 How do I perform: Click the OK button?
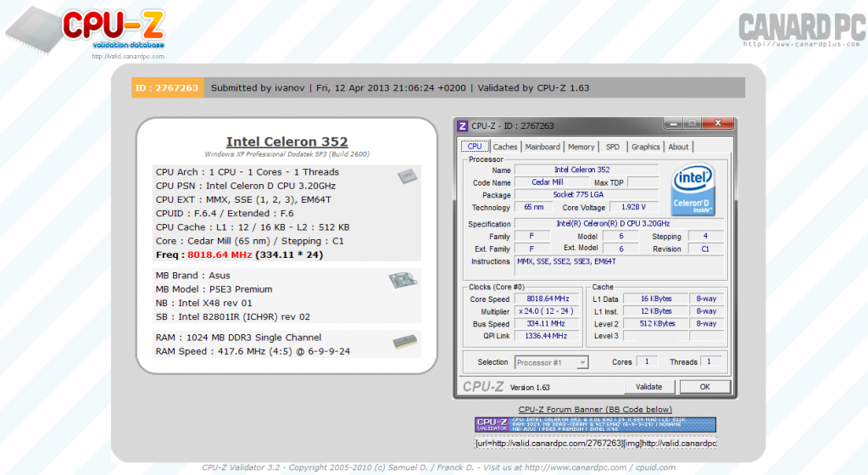tap(704, 387)
